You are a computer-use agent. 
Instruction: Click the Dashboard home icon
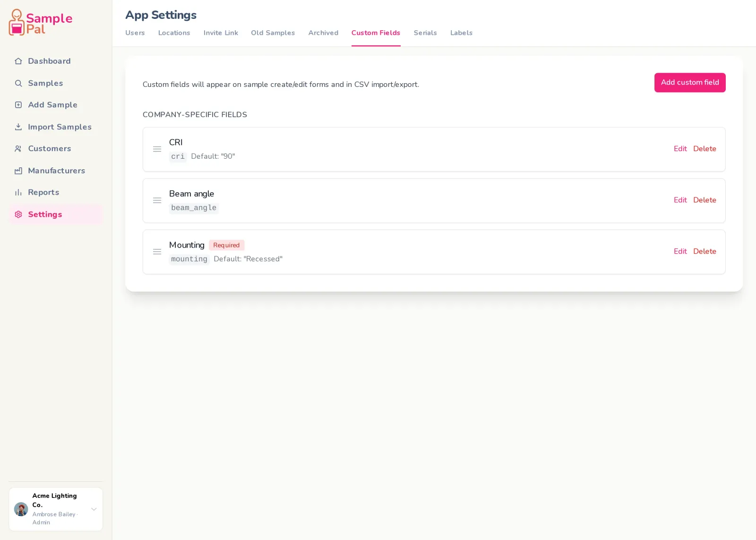click(18, 61)
